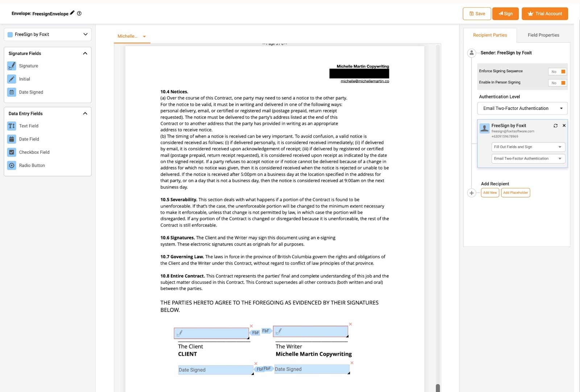Select the Date Signed field tool
Image resolution: width=580 pixels, height=392 pixels.
click(x=32, y=92)
